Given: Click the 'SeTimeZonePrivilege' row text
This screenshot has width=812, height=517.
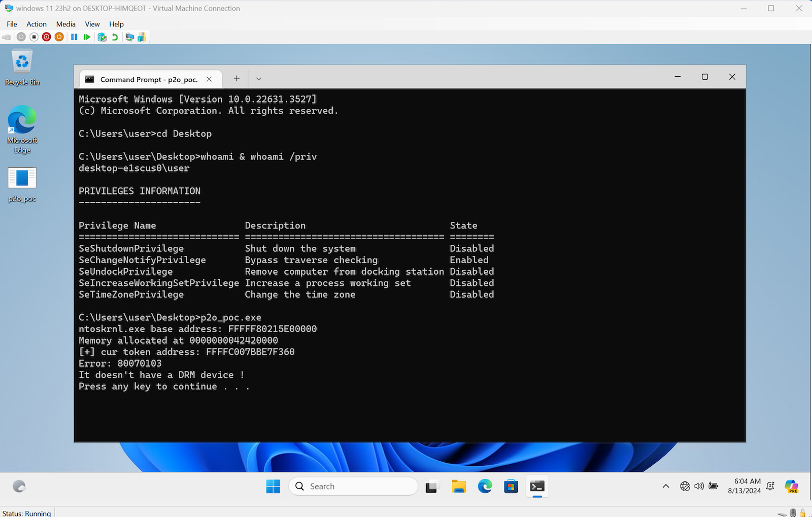Looking at the screenshot, I should (131, 295).
